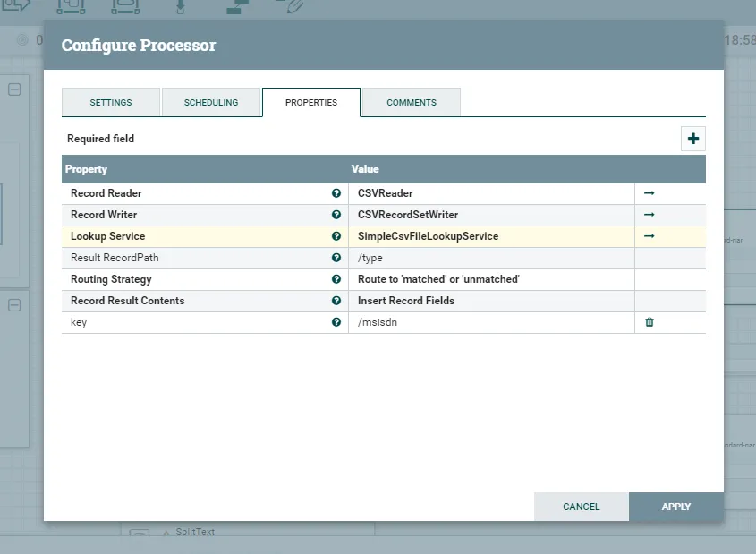Go to SimpleCsvFileLookupService arrow

[x=649, y=235]
